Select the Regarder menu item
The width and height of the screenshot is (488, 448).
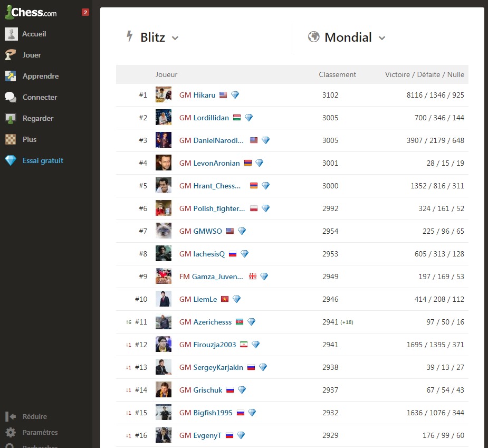pos(38,118)
